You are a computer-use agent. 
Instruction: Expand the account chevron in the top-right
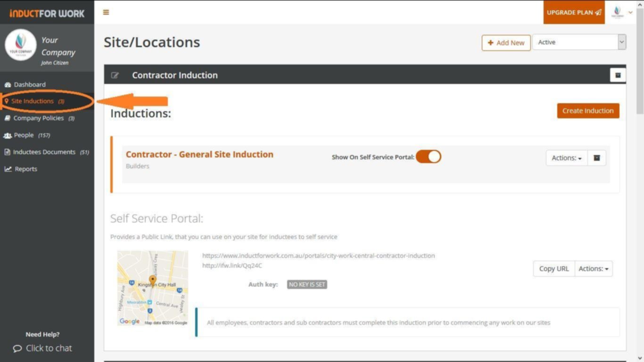[x=630, y=13]
